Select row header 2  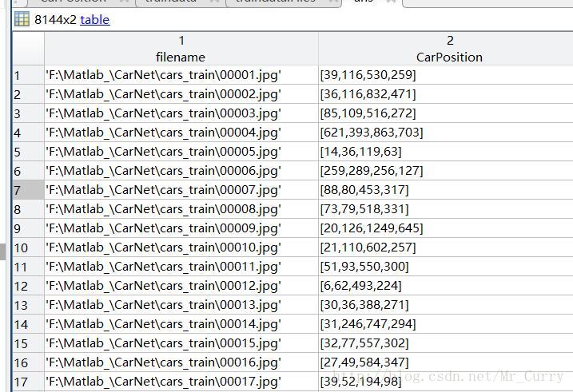(x=29, y=94)
